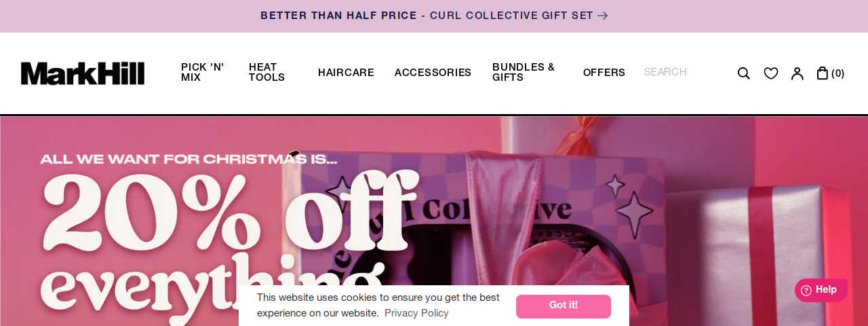Expand the Haircare menu
868x326 pixels.
[346, 73]
